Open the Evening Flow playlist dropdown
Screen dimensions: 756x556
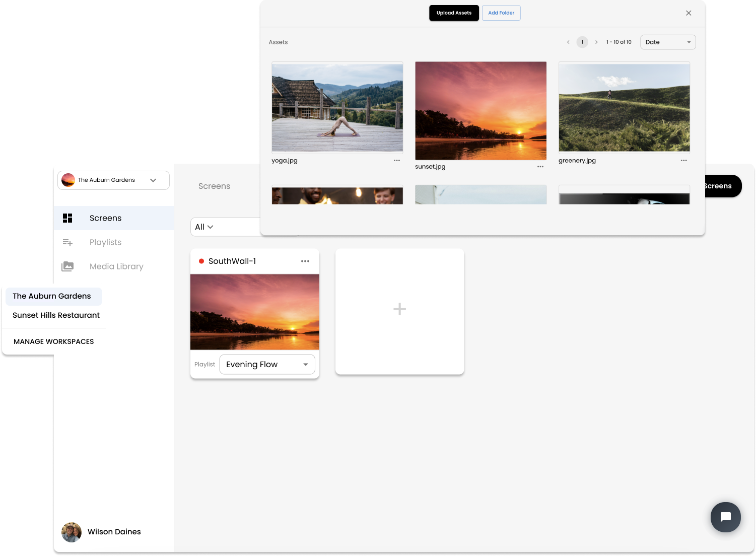click(267, 365)
